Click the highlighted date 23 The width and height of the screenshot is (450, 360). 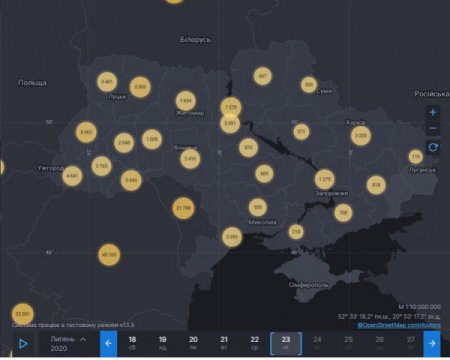[286, 343]
